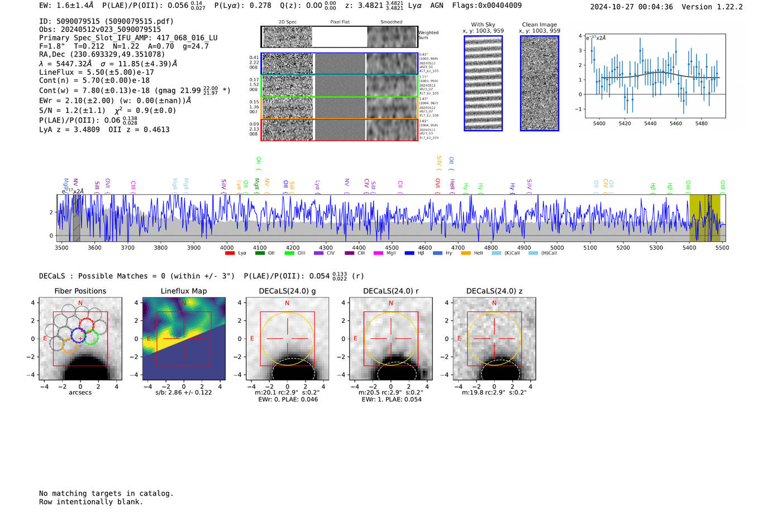Select the red-bordered 2D spectrum row
The height and width of the screenshot is (532, 782).
pyautogui.click(x=339, y=130)
